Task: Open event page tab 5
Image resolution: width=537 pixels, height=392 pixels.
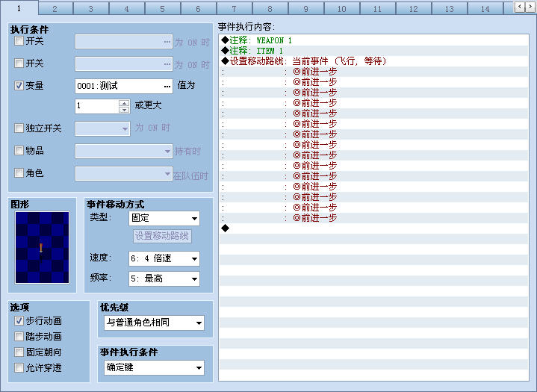Action: click(x=163, y=9)
